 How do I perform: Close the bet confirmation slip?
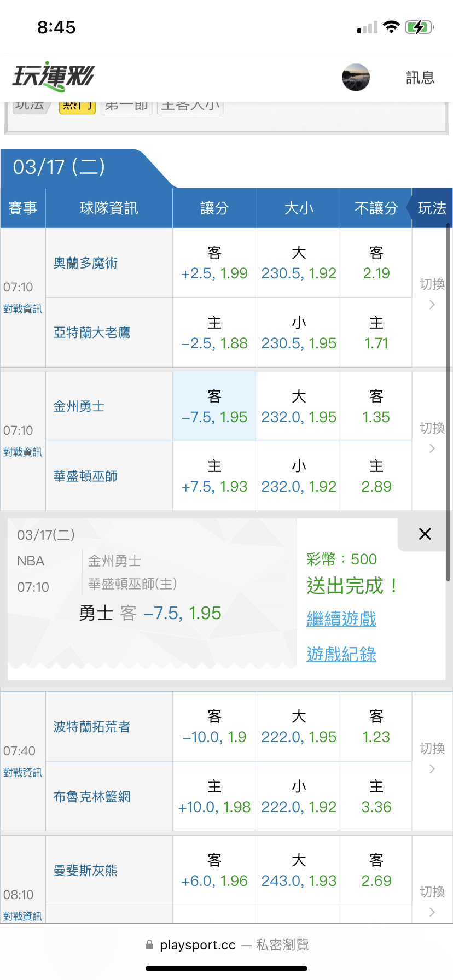point(425,534)
